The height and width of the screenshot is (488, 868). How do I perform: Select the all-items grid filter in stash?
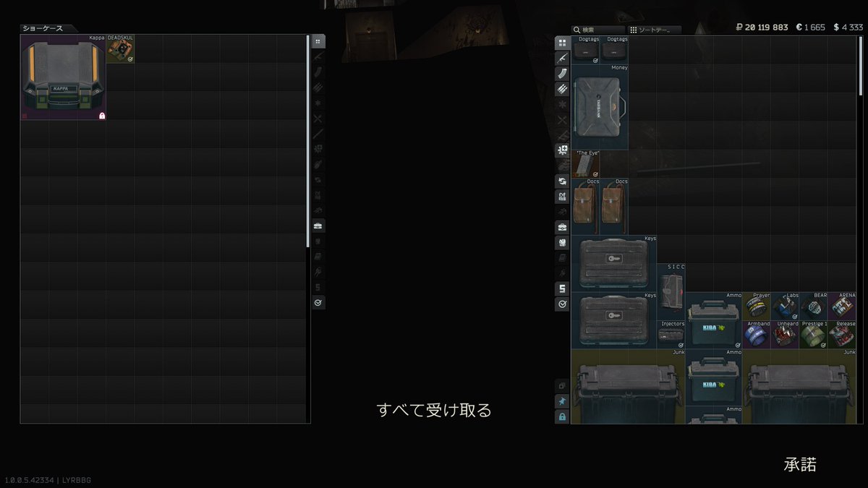click(562, 43)
